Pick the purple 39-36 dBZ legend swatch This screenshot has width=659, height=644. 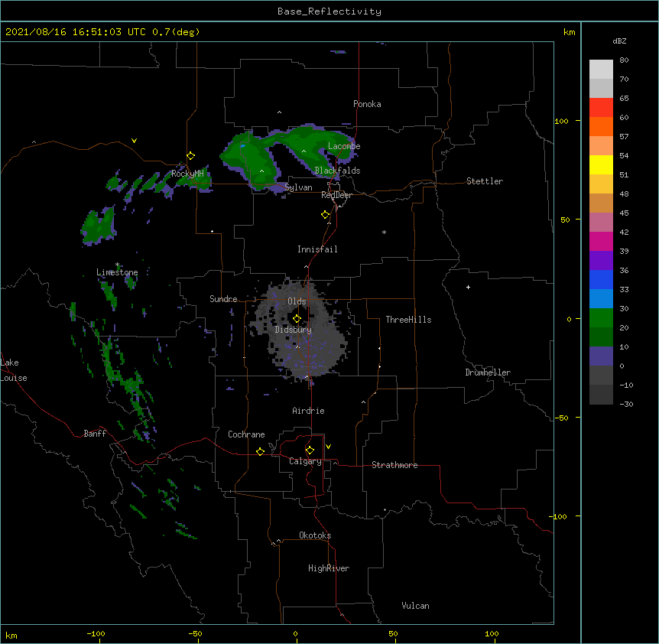click(601, 261)
